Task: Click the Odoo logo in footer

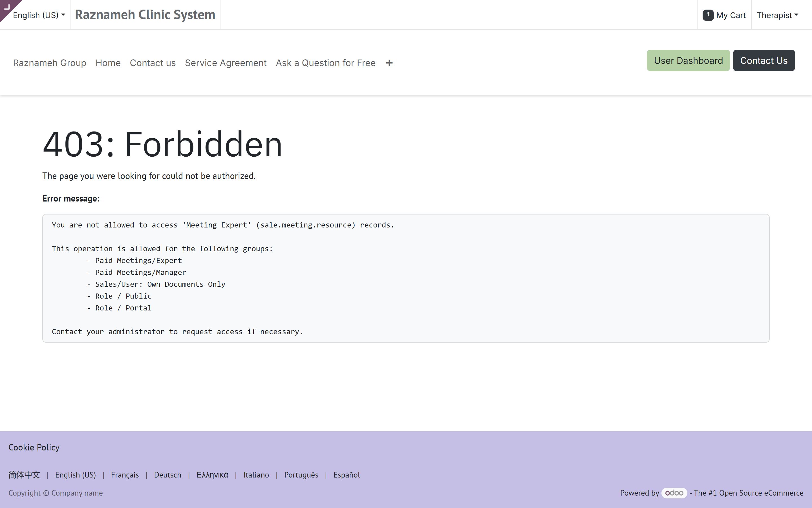Action: (x=674, y=493)
